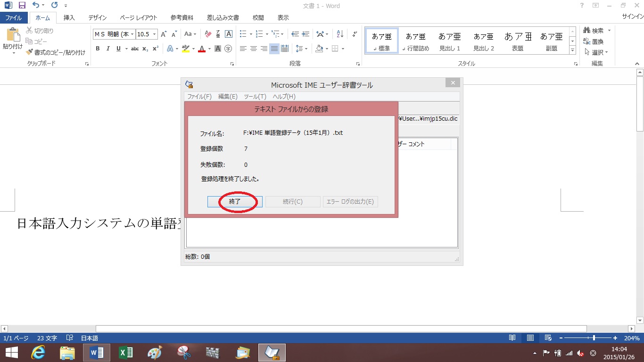Align text right
644x362 pixels.
[x=264, y=49]
